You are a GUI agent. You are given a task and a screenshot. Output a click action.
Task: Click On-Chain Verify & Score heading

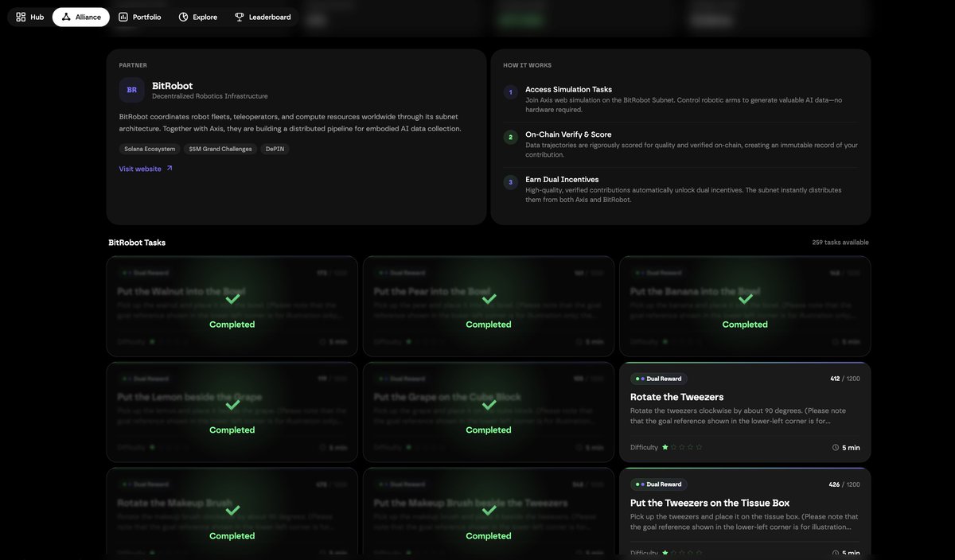coord(569,134)
